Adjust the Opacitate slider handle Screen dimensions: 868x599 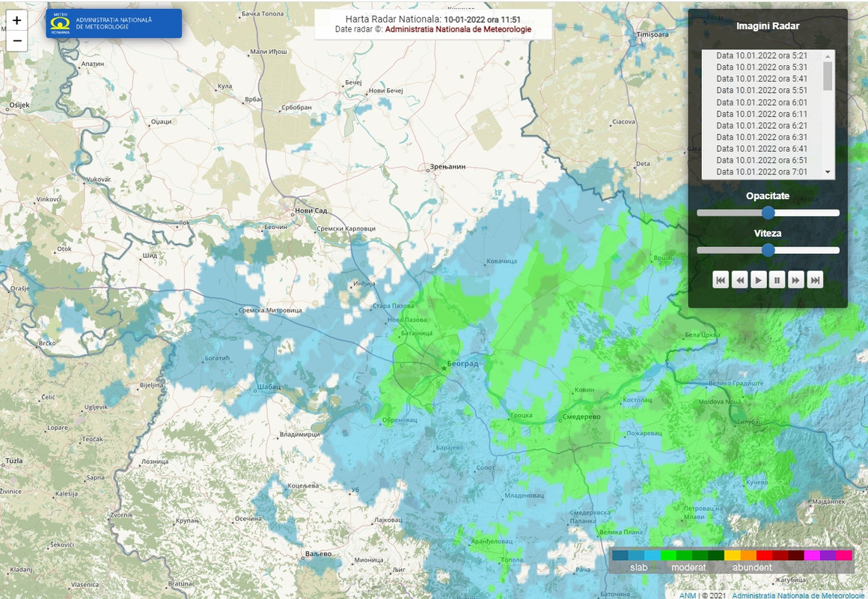(x=768, y=213)
